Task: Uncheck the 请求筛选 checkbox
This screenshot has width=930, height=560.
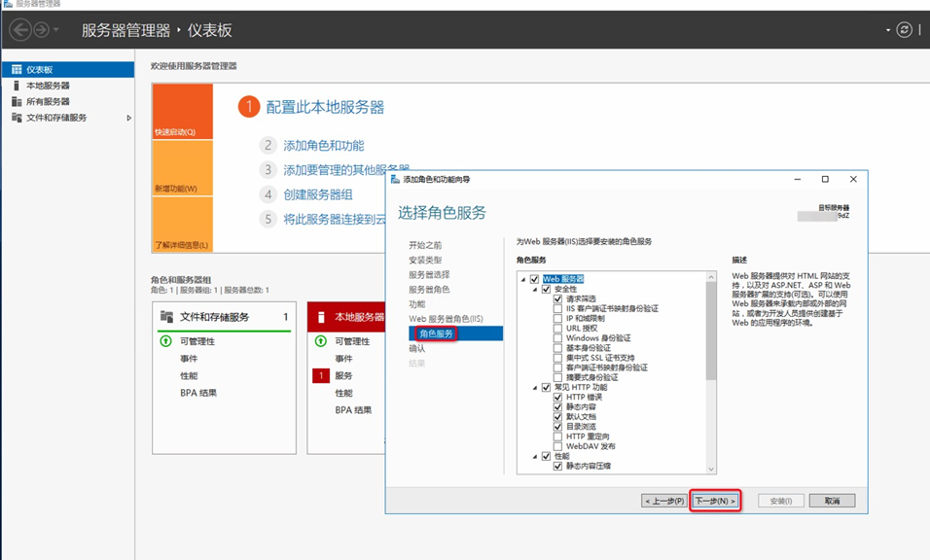Action: 558,298
